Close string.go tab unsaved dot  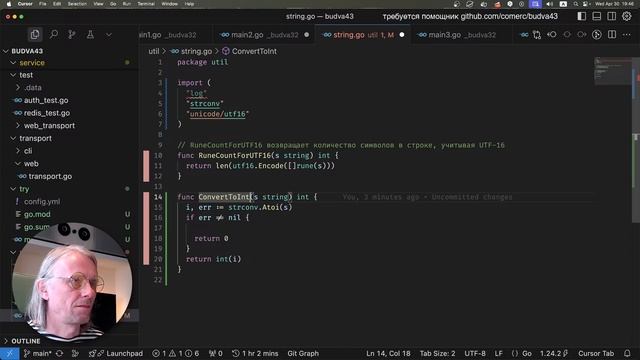pyautogui.click(x=402, y=35)
